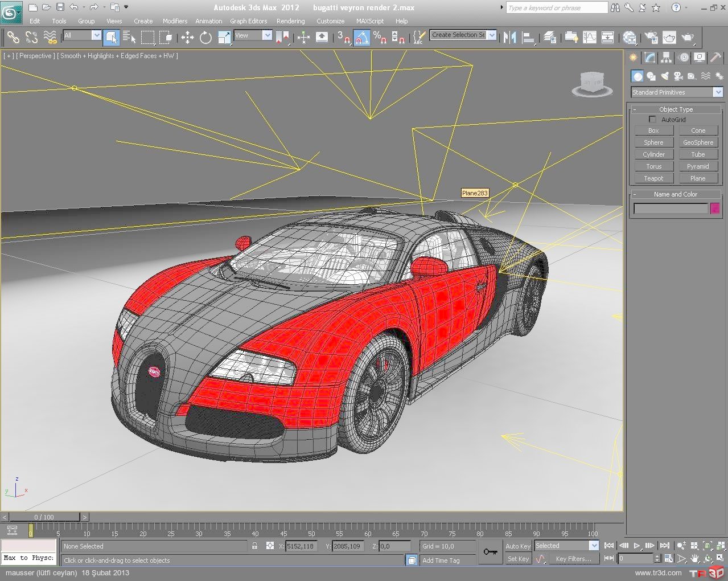Click the object color swatch

pyautogui.click(x=715, y=209)
